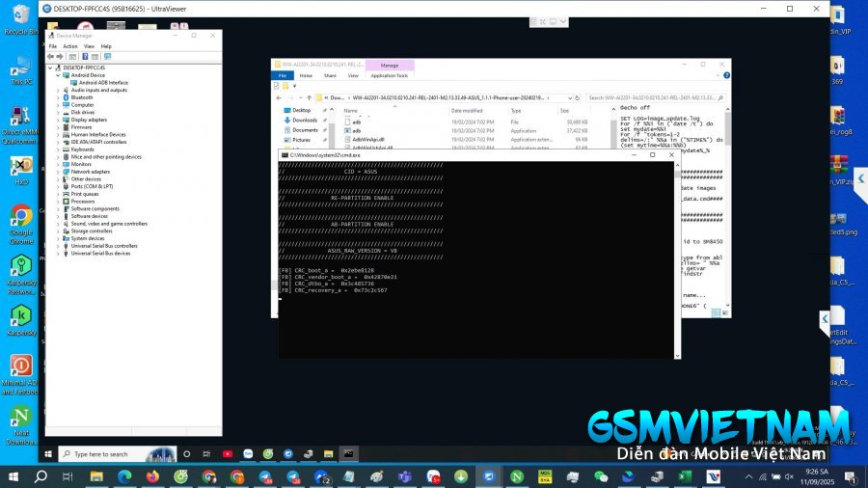Expand Ports (COM & LPT) node
Image resolution: width=868 pixels, height=488 pixels.
[58, 186]
